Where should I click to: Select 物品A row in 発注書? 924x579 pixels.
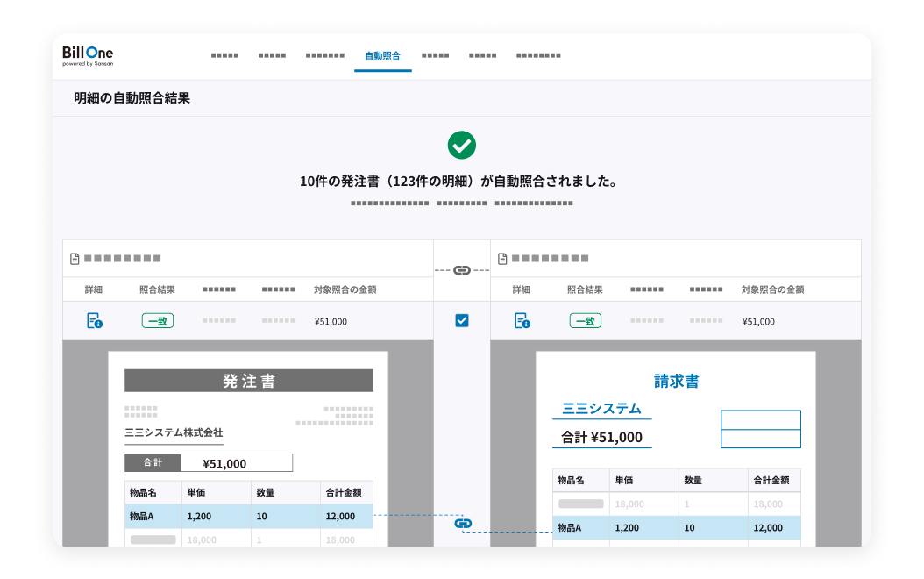pos(249,517)
